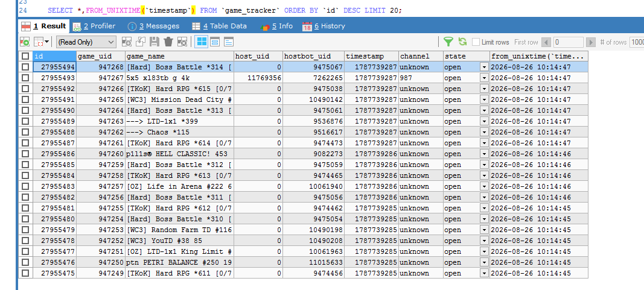Select game_uid cell 947265

[101, 99]
